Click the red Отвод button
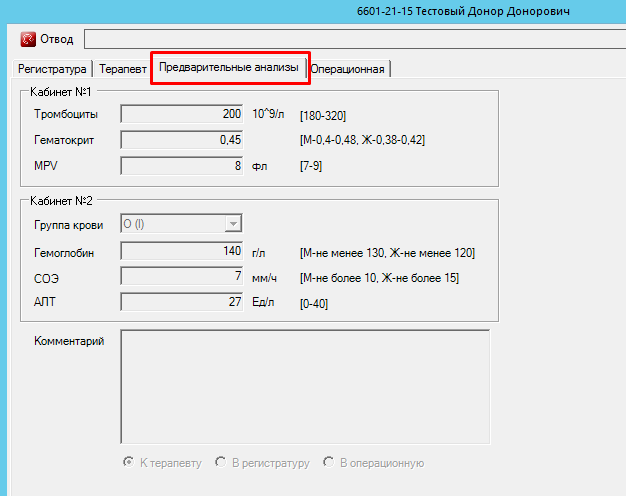This screenshot has height=496, width=626. point(46,39)
